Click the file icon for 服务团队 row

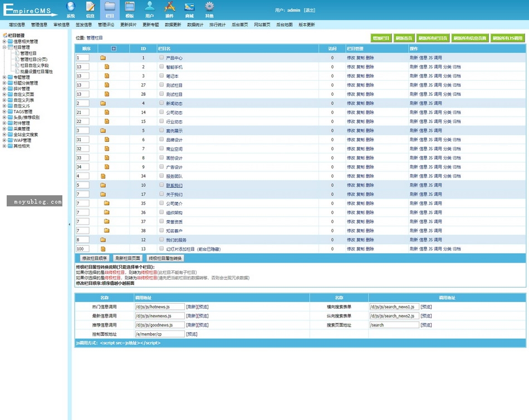[x=103, y=176]
